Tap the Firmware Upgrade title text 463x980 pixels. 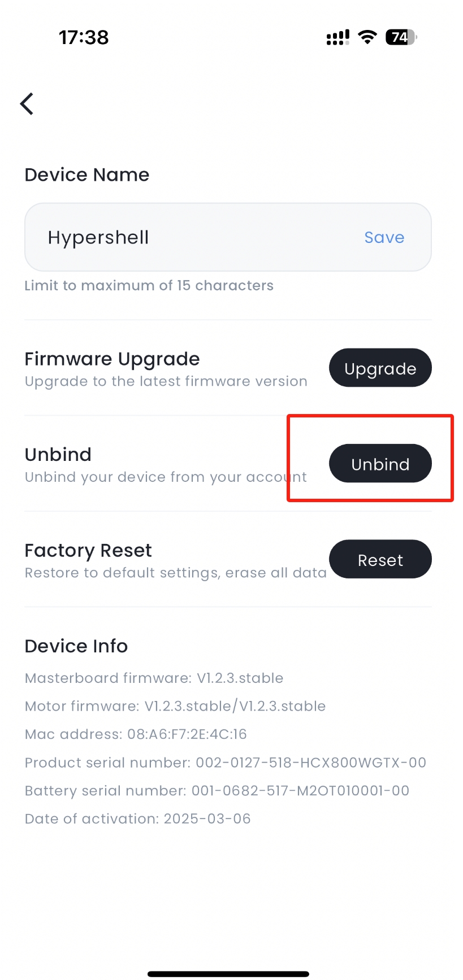point(112,359)
